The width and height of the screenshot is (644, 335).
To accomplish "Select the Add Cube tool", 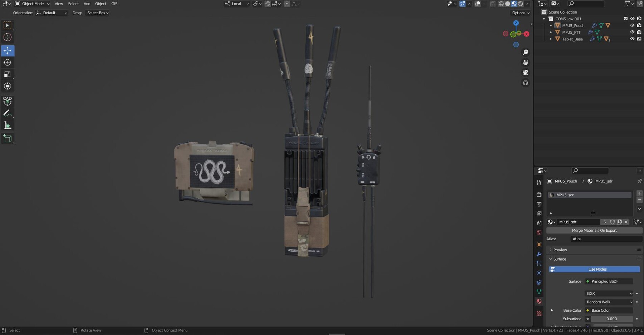I will (7, 139).
